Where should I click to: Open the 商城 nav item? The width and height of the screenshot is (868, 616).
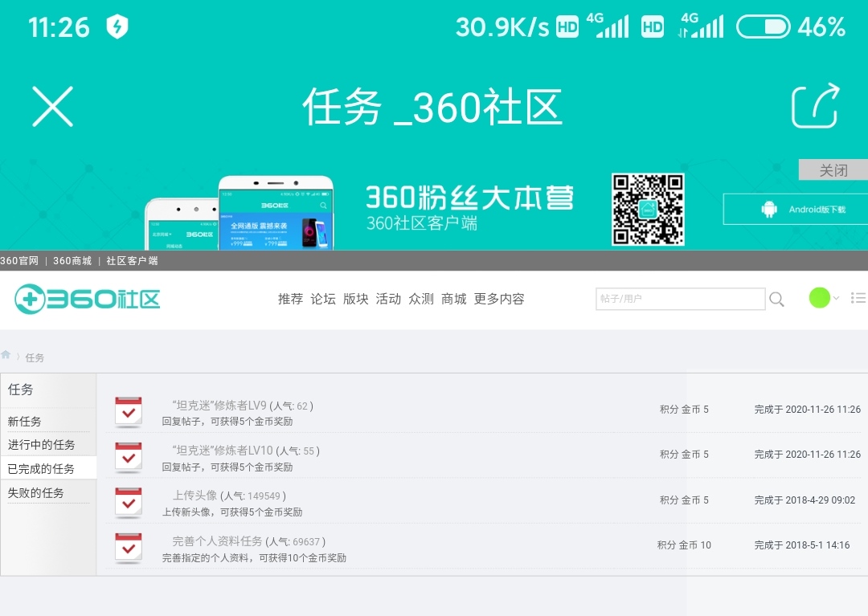click(454, 299)
